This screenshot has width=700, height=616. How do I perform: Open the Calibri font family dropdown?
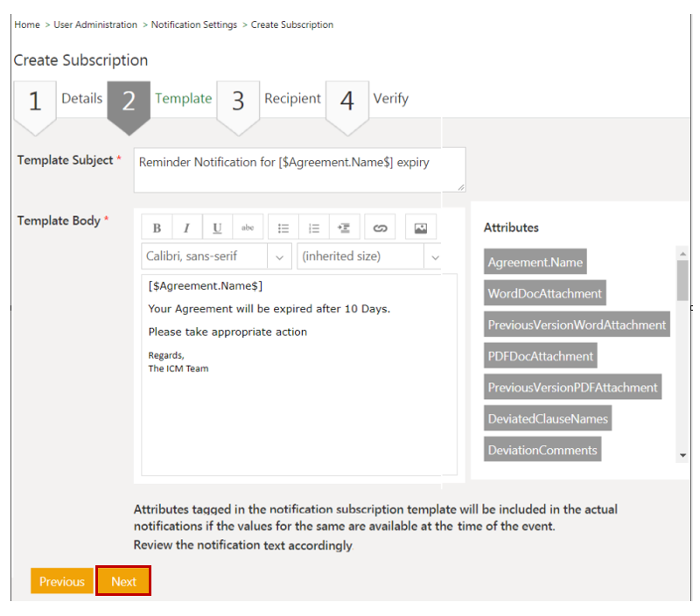216,257
